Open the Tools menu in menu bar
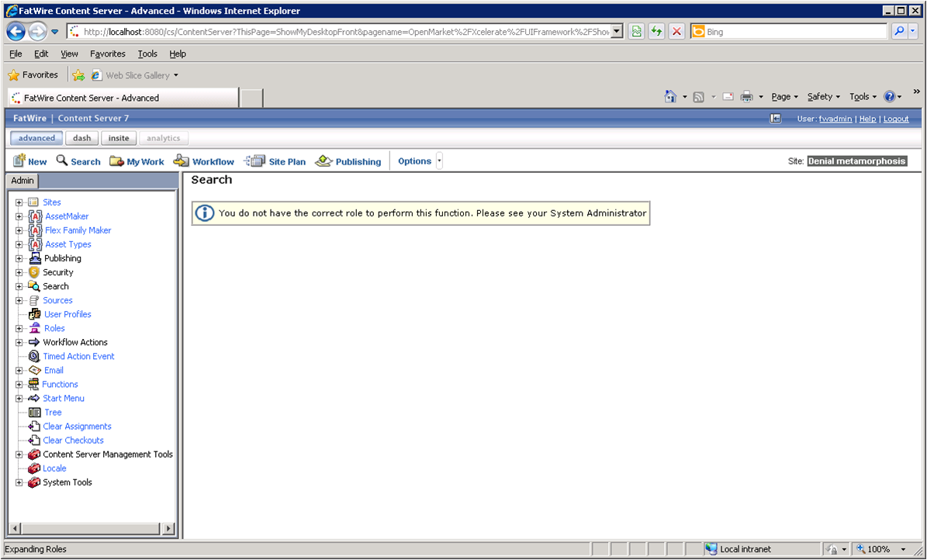Screen dimensions: 927x560 pos(147,54)
